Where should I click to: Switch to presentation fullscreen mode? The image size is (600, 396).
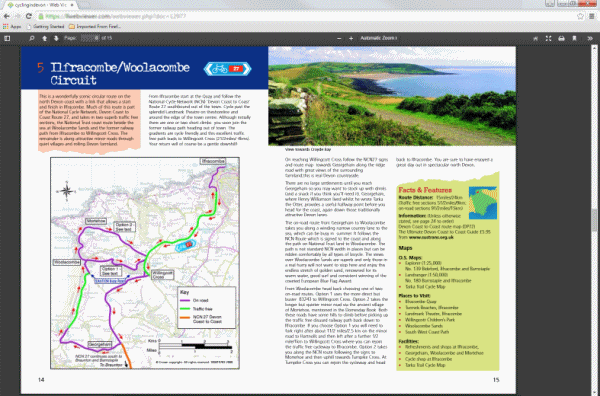pos(548,38)
